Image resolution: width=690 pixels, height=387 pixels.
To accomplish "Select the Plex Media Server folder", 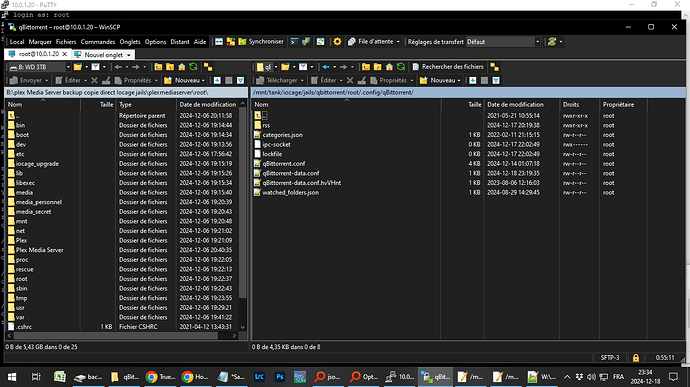I will (x=40, y=250).
